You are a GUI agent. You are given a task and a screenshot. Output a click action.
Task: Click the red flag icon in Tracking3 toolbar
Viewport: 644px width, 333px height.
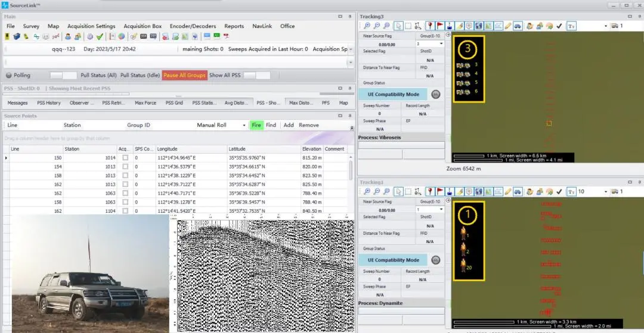438,26
